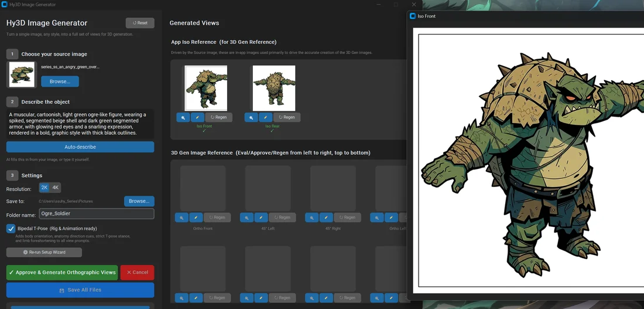This screenshot has width=644, height=309.
Task: Close the Hy3D Image Generator window
Action: 414,5
